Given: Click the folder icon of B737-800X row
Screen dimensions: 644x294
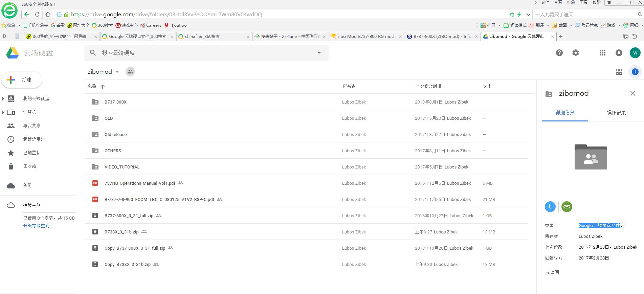Looking at the screenshot, I should pos(95,102).
